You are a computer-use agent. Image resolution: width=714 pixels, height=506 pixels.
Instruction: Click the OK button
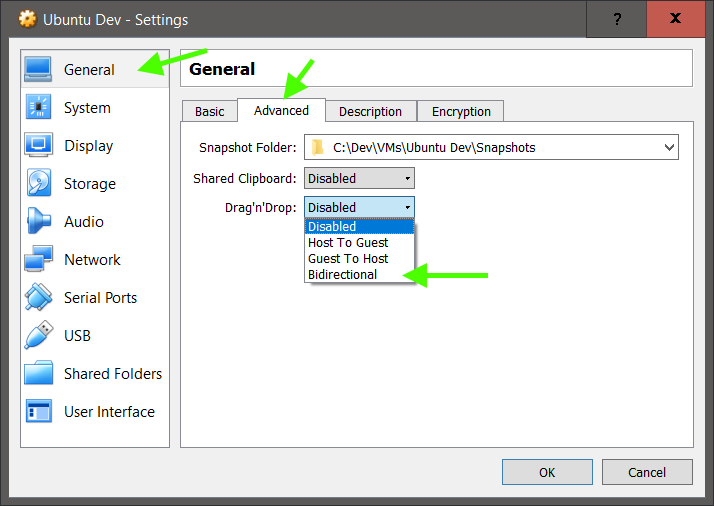pyautogui.click(x=547, y=472)
